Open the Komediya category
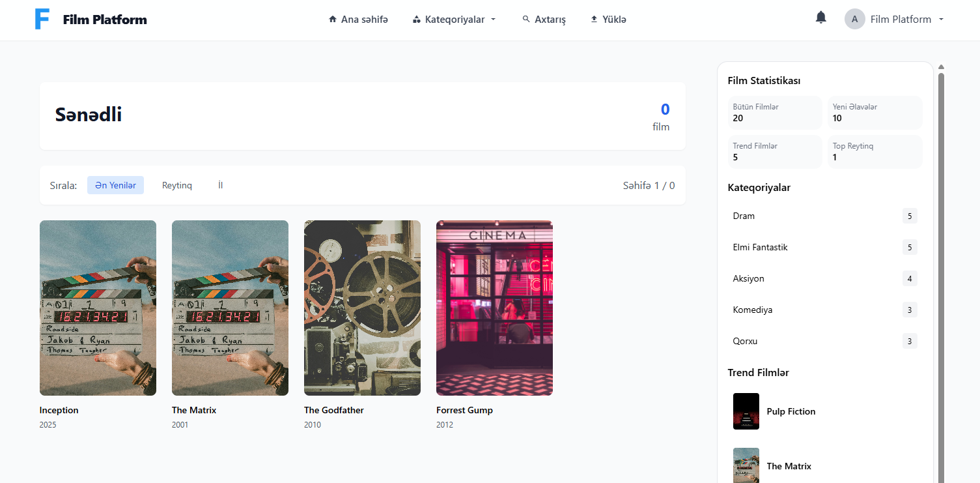Viewport: 980px width, 483px height. point(752,310)
